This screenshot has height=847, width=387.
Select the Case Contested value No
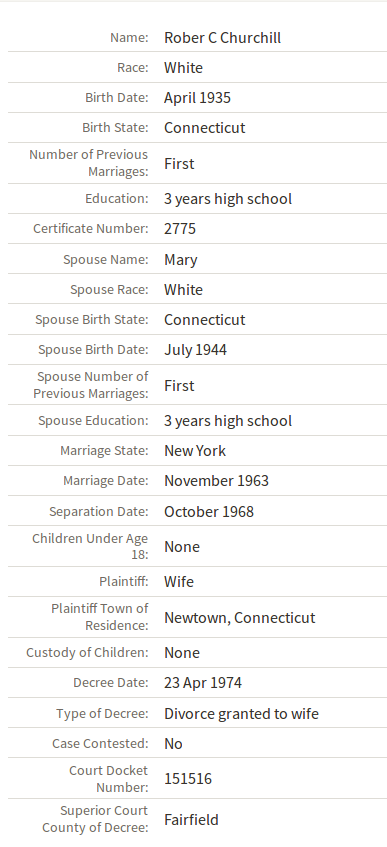coord(173,744)
